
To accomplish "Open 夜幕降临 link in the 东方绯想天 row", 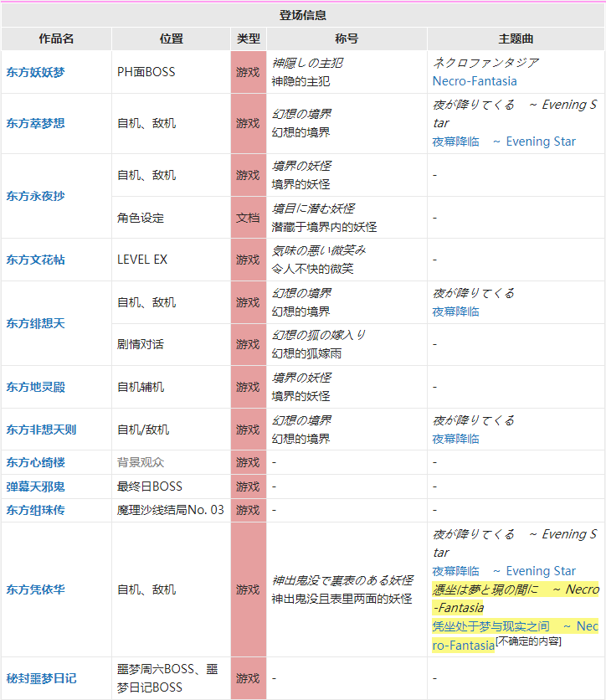I will pyautogui.click(x=455, y=311).
